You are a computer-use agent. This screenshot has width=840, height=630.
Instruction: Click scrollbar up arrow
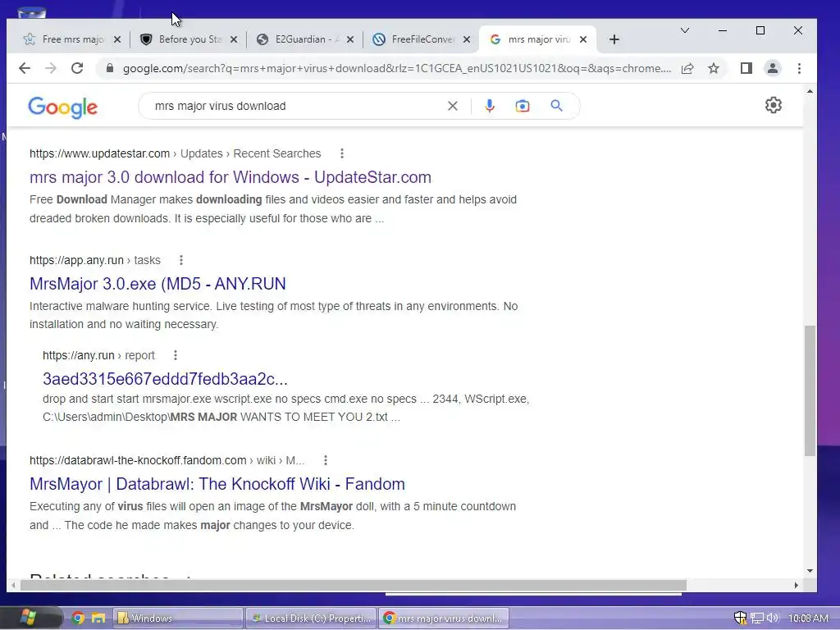tap(810, 92)
